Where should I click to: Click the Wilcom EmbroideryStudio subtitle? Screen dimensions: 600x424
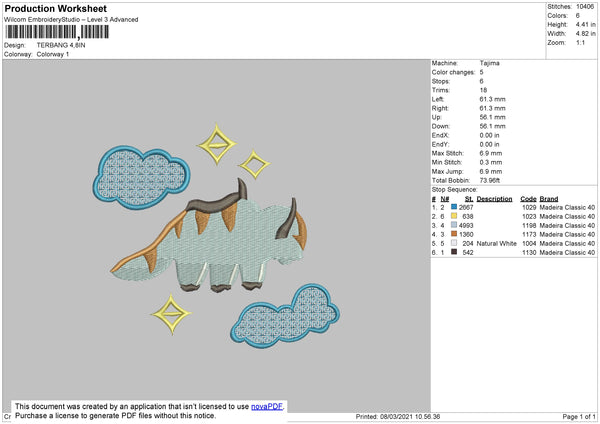tap(71, 20)
